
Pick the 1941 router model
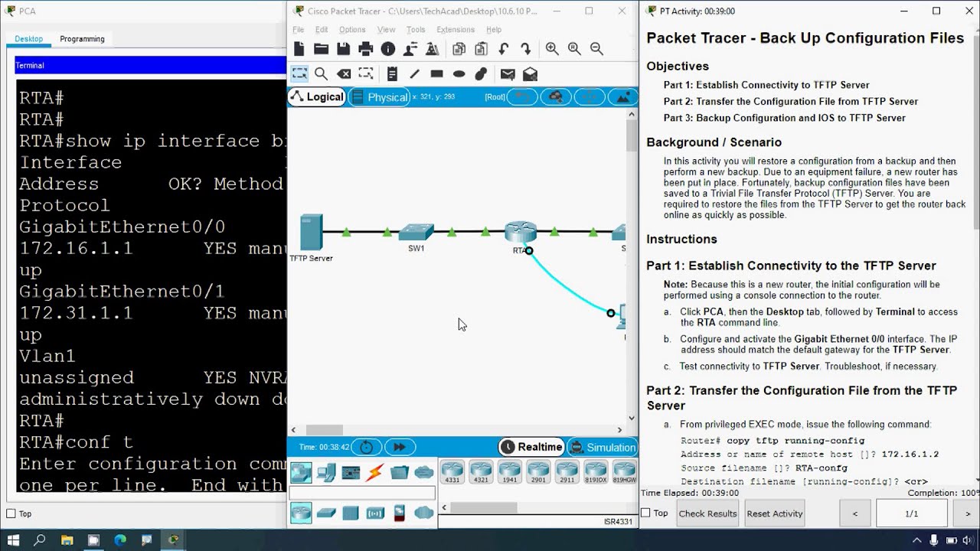[510, 473]
